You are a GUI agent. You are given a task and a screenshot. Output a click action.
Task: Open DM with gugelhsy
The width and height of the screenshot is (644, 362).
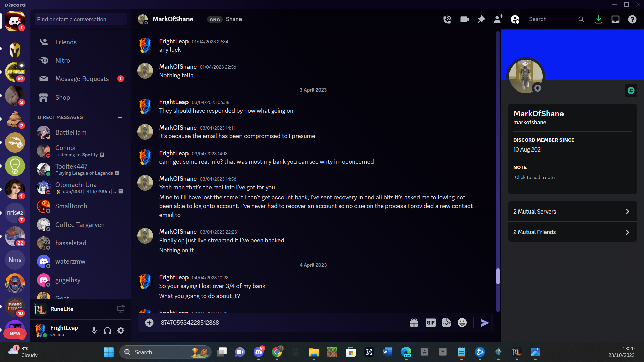pyautogui.click(x=80, y=280)
